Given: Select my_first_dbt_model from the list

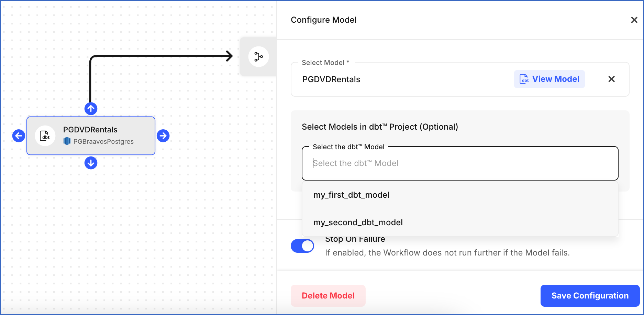Looking at the screenshot, I should pyautogui.click(x=351, y=195).
